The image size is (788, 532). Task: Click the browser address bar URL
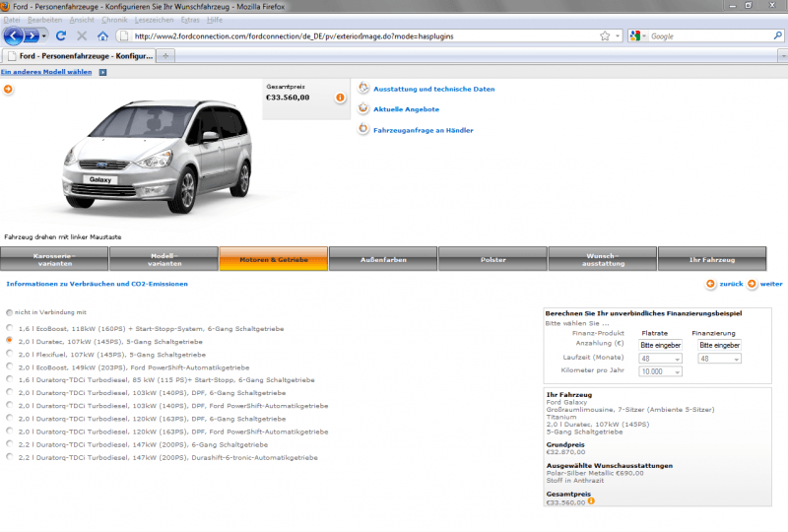pos(294,36)
